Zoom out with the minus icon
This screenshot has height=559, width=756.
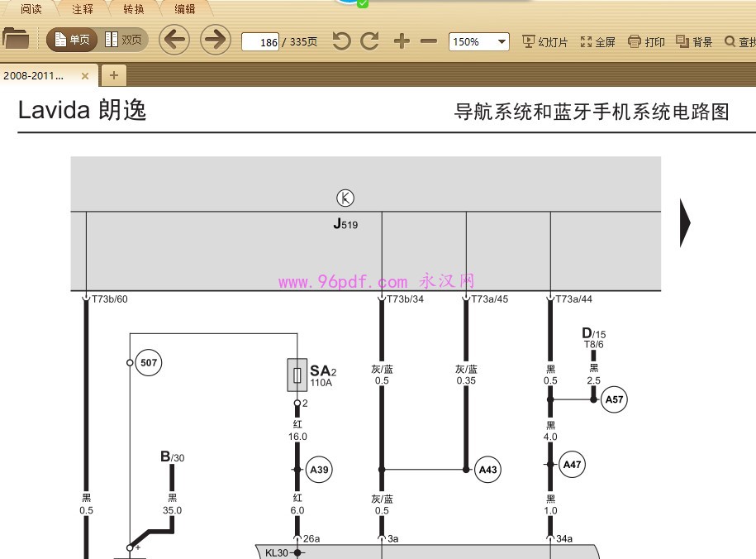pyautogui.click(x=429, y=41)
